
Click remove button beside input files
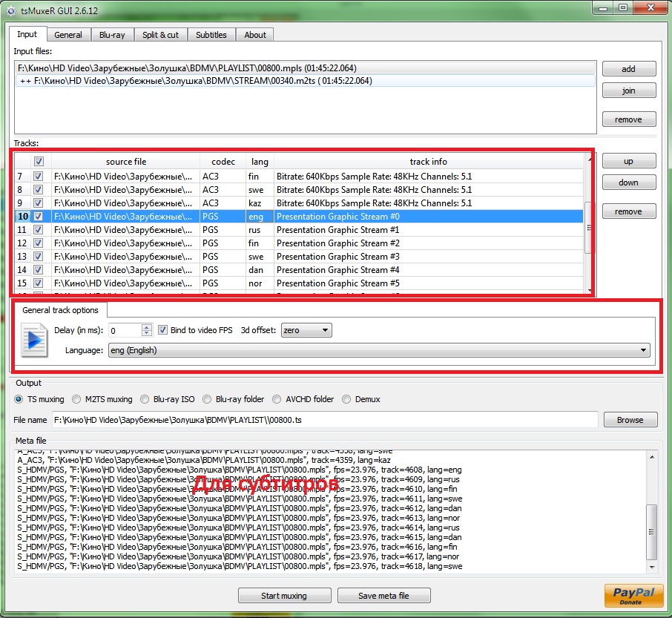coord(629,119)
